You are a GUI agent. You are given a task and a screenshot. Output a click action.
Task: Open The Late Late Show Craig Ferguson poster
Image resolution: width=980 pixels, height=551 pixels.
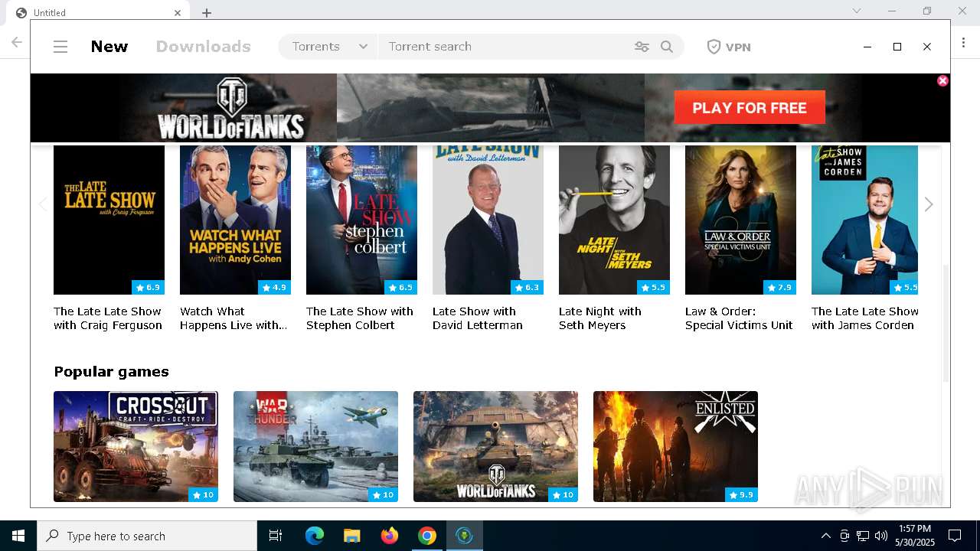click(109, 220)
